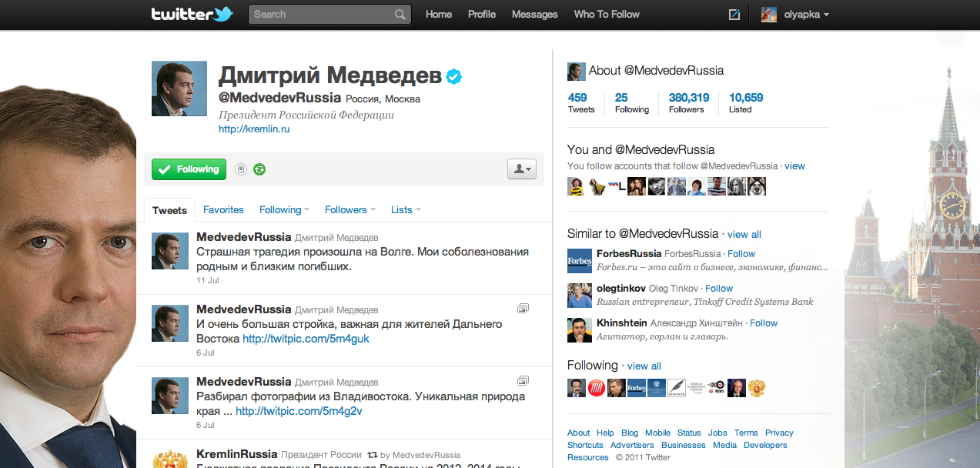
Task: Click '11 Jul' tweet timestamp
Action: click(x=207, y=280)
